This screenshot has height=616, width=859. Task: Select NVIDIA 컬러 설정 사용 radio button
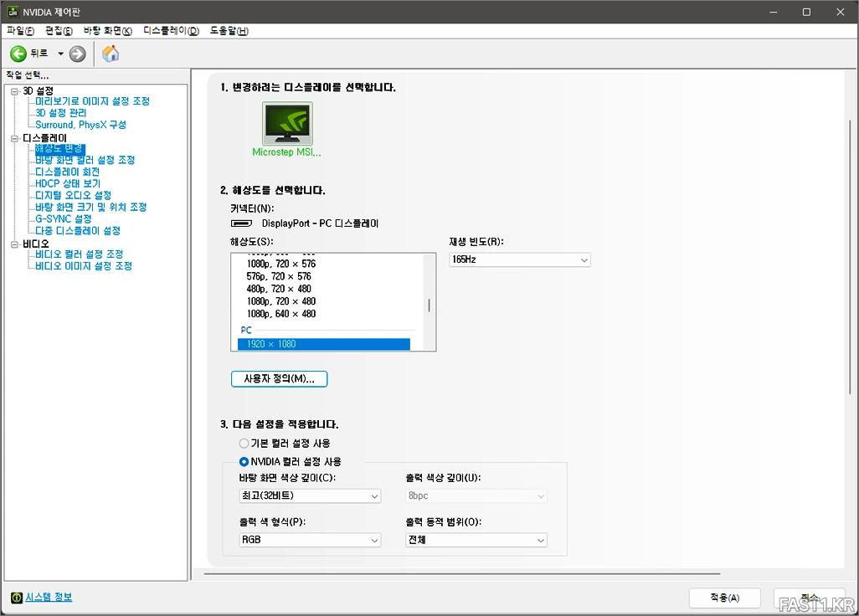point(244,462)
